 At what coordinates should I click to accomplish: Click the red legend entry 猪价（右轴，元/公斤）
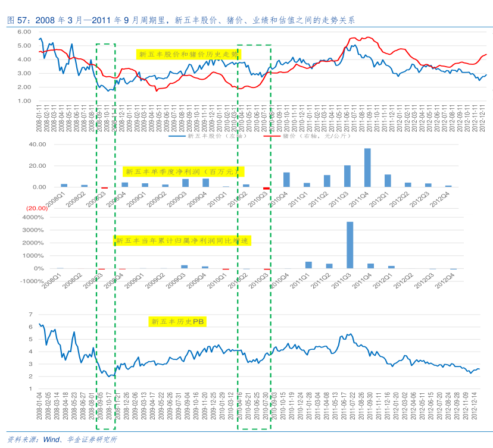coord(292,136)
